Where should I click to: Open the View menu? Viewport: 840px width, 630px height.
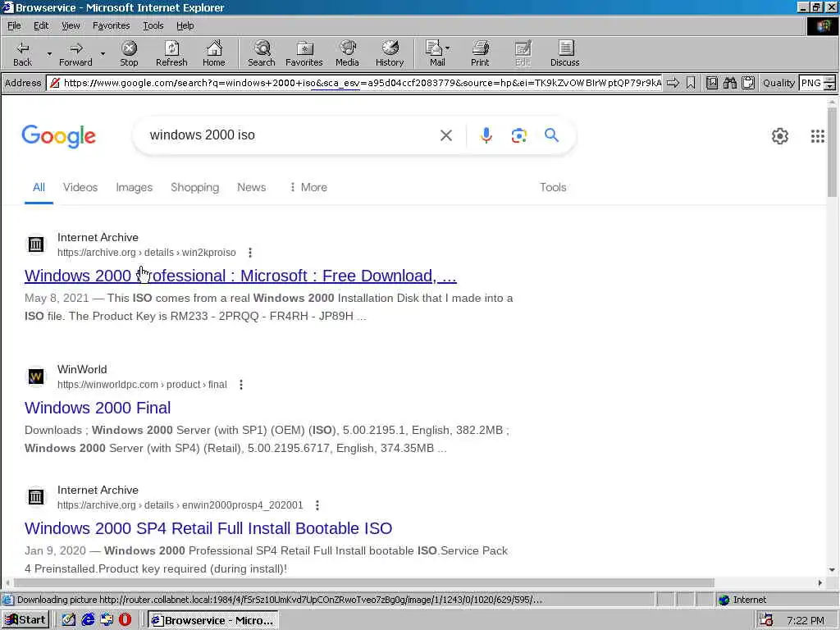coord(71,25)
